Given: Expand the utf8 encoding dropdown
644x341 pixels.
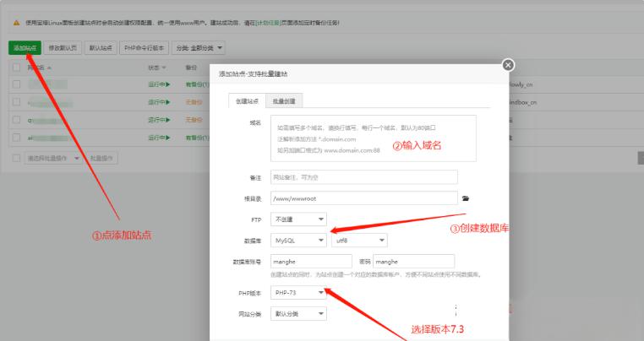Looking at the screenshot, I should pos(359,241).
